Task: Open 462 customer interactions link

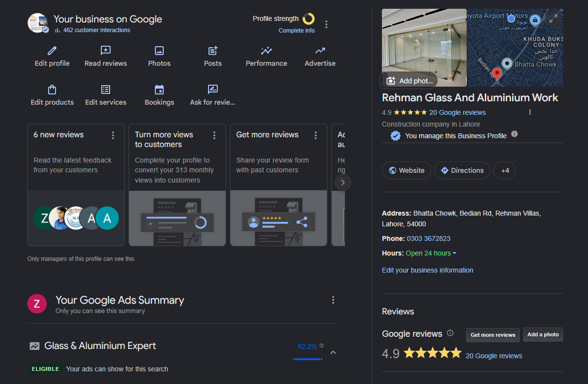Action: [96, 30]
